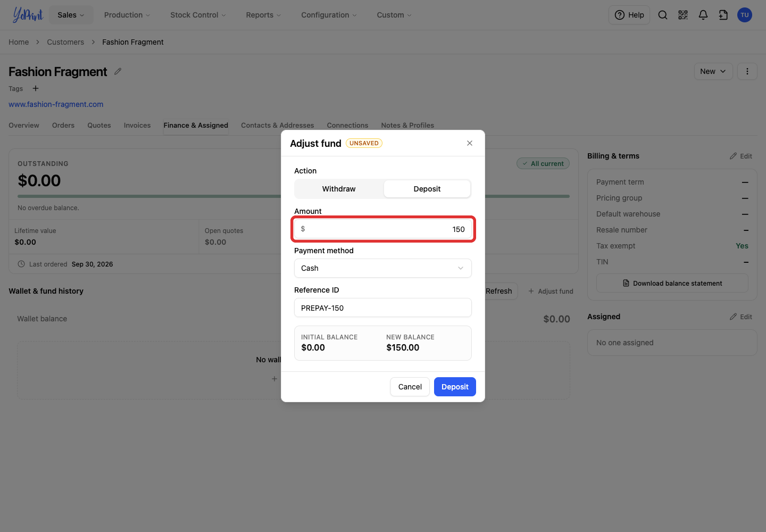This screenshot has width=766, height=532.
Task: Visit the www.fashion-fragment.com link
Action: (x=56, y=104)
